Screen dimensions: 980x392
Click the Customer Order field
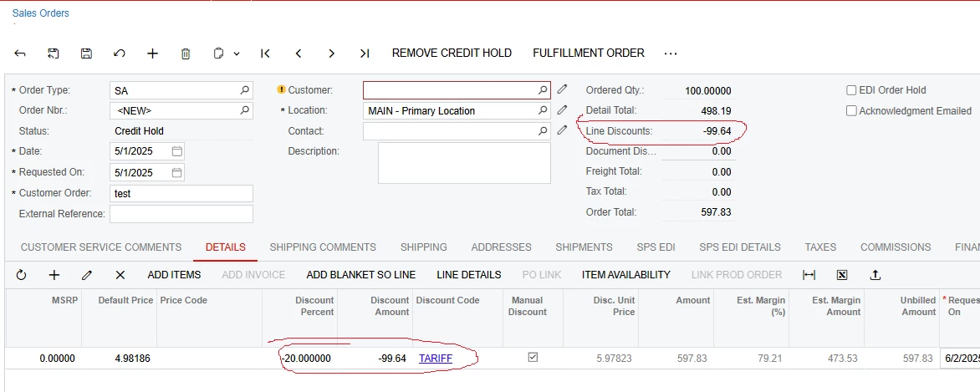click(x=181, y=193)
